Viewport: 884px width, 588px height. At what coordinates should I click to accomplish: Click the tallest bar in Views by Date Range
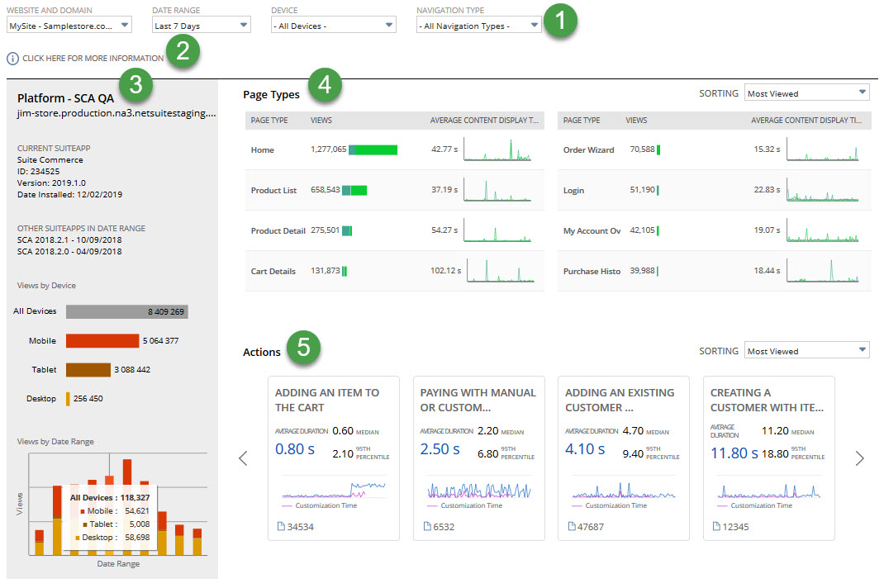click(127, 472)
